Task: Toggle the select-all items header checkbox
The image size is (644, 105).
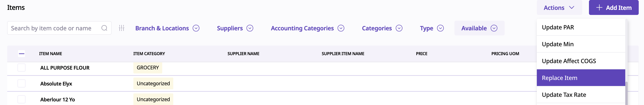Action: click(x=21, y=53)
